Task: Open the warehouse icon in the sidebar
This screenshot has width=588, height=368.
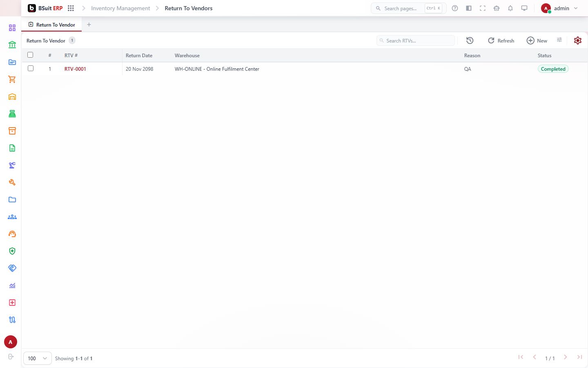Action: [12, 96]
